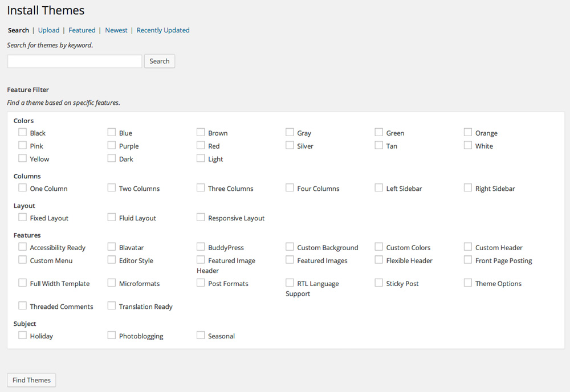The width and height of the screenshot is (570, 392).
Task: Select the Custom Header feature
Action: tap(467, 246)
